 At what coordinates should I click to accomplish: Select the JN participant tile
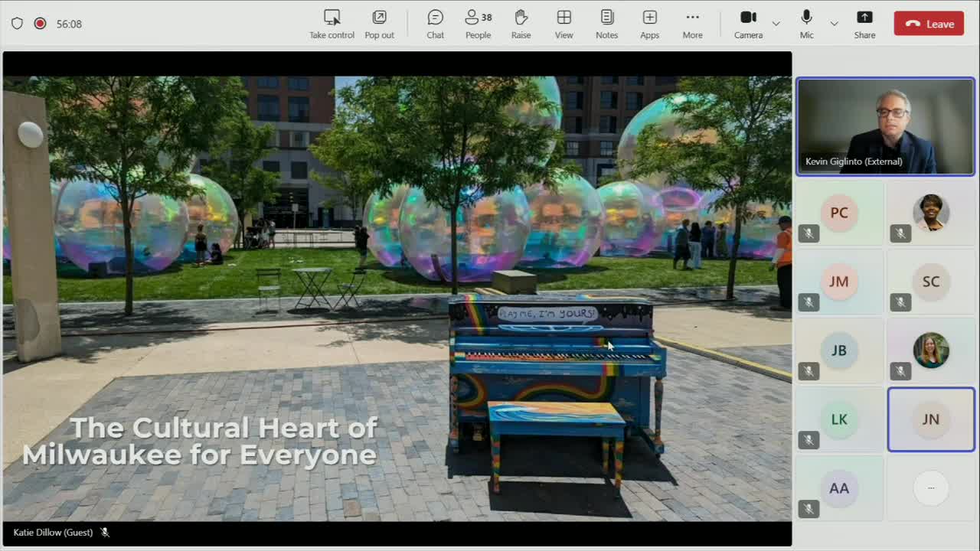[931, 419]
